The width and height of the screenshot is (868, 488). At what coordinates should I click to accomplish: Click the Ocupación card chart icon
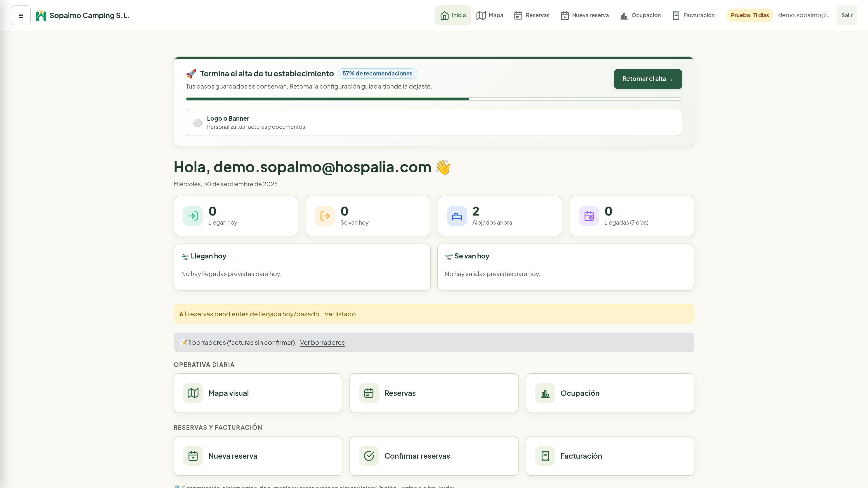[x=545, y=393]
